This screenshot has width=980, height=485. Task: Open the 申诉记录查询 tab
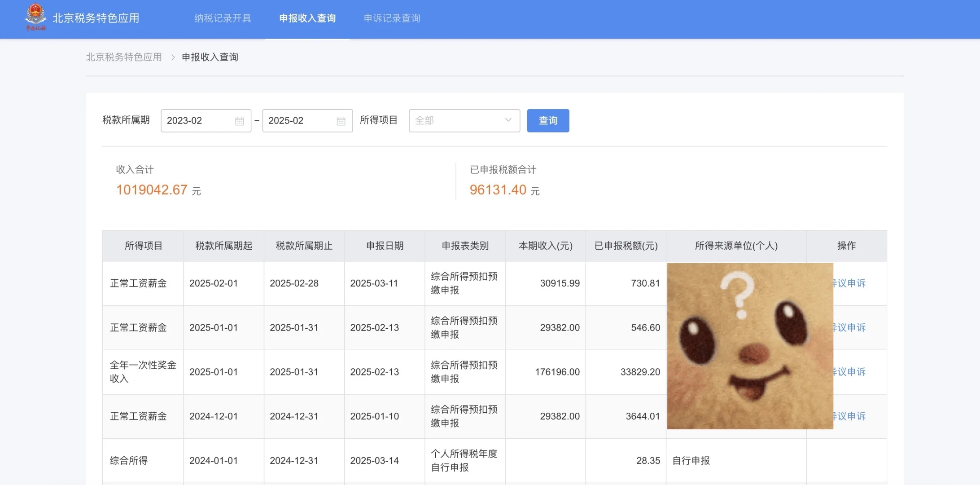[392, 18]
